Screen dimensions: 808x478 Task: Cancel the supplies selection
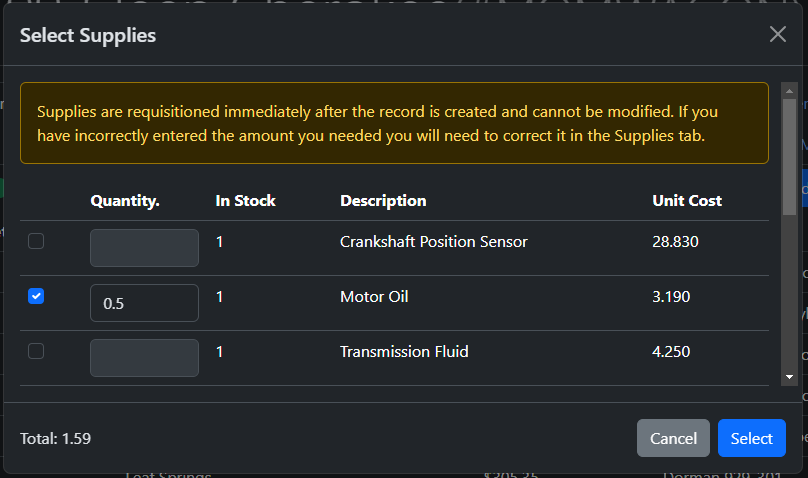tap(673, 438)
